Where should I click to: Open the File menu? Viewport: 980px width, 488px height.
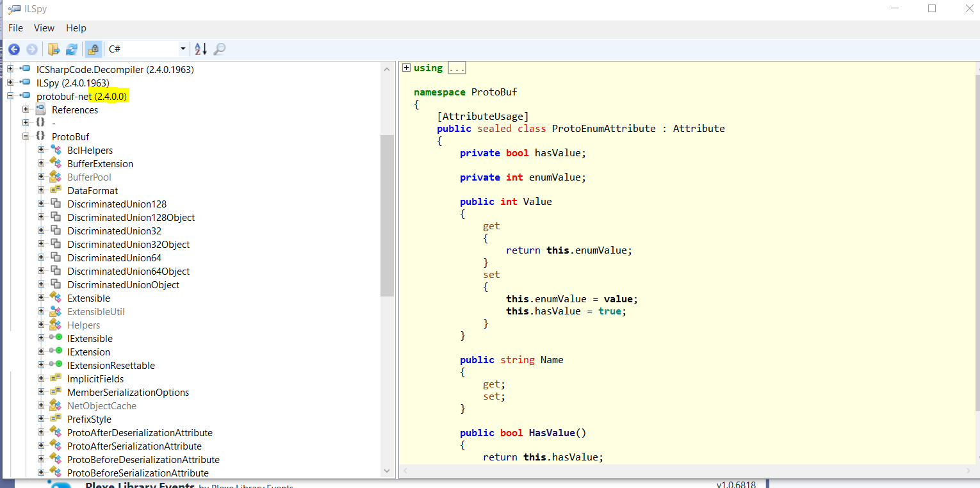click(15, 28)
